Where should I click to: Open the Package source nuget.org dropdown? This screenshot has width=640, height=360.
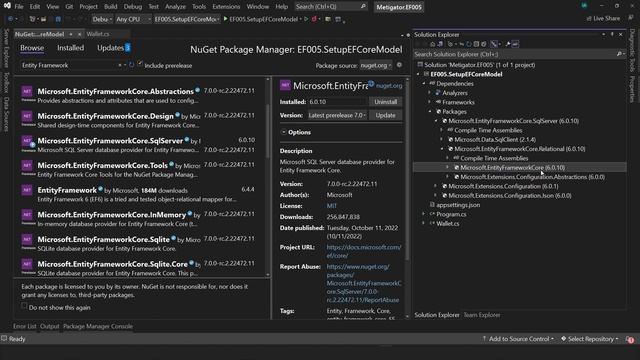tap(376, 65)
